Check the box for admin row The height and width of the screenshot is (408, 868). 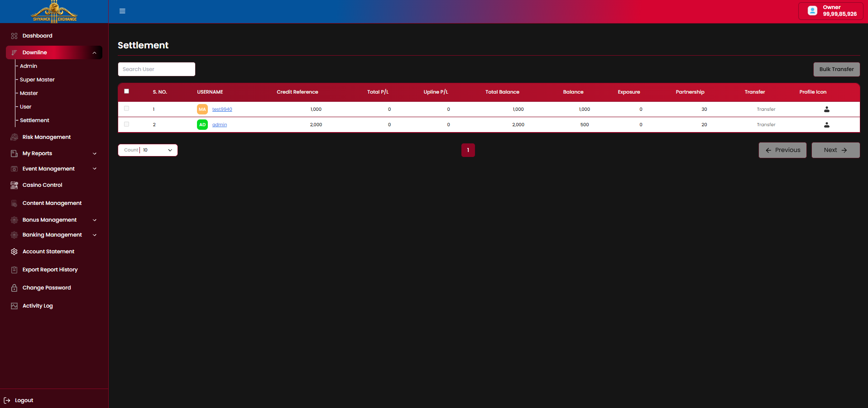coord(127,124)
